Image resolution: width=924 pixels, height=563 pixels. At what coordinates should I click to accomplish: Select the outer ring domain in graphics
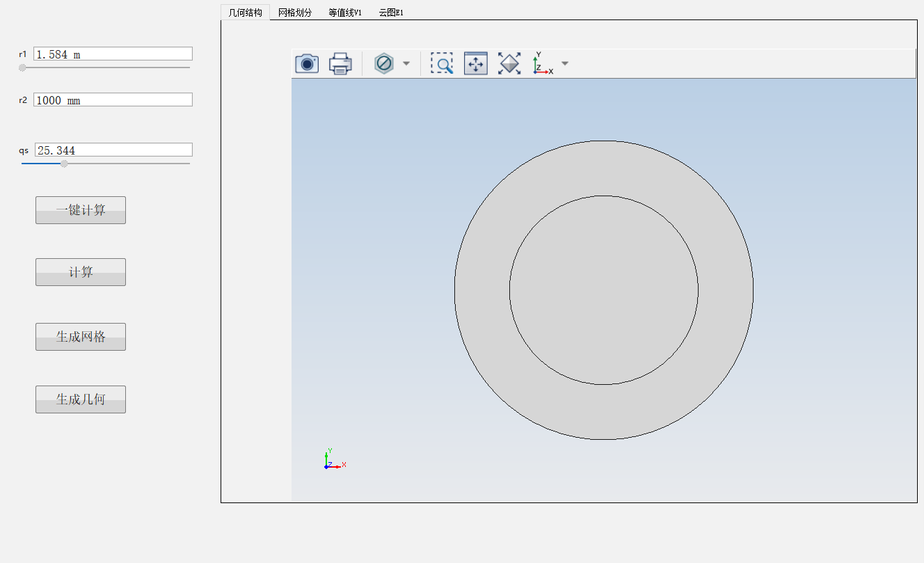click(x=481, y=290)
